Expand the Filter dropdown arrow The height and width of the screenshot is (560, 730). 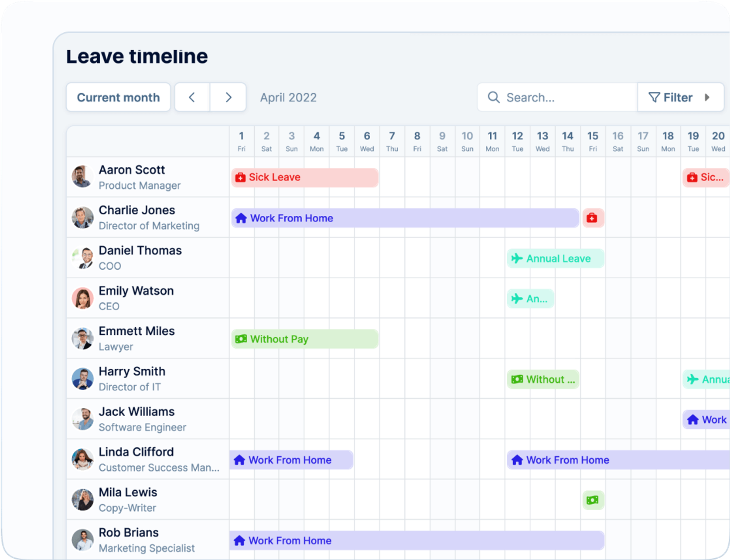(707, 97)
